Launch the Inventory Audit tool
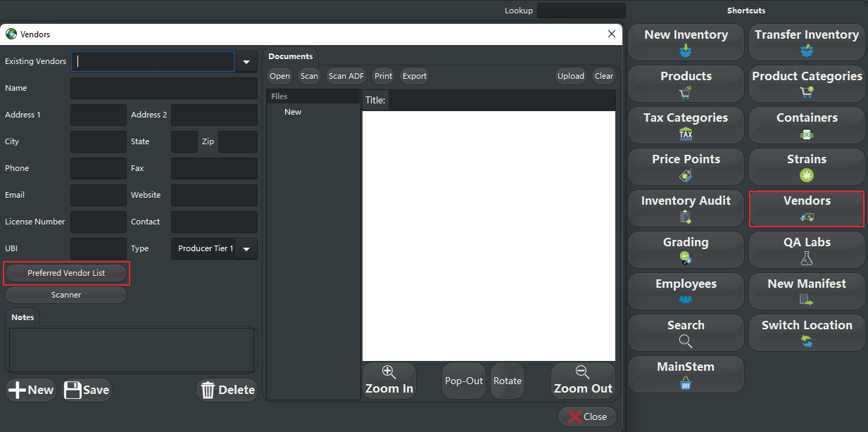This screenshot has height=432, width=868. (685, 208)
